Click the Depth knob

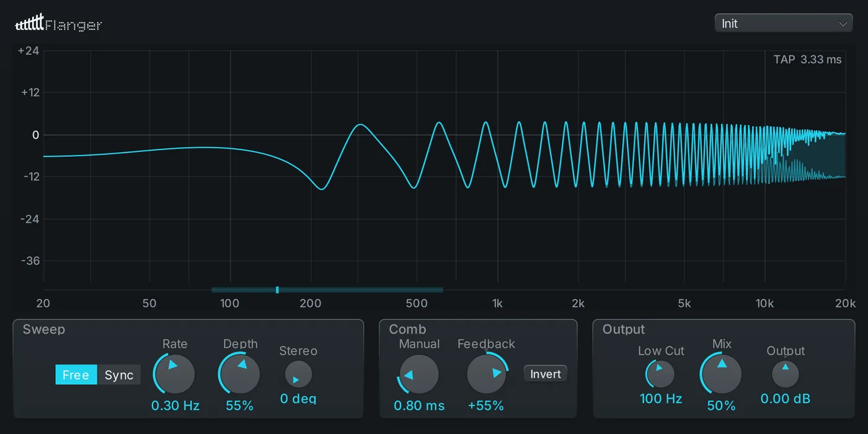click(239, 374)
